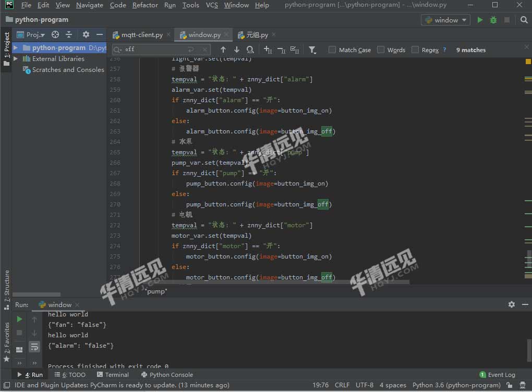
Task: Open the VCS menu
Action: [x=212, y=5]
